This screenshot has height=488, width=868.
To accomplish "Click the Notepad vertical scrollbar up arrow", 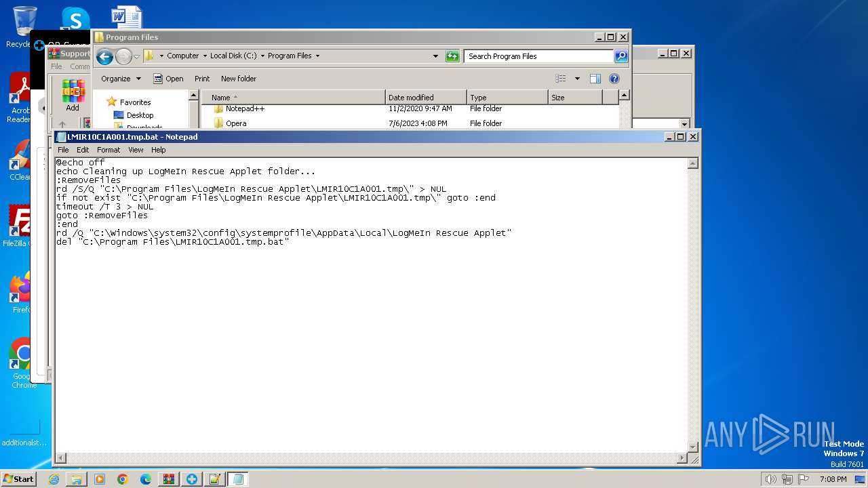I will tap(693, 163).
